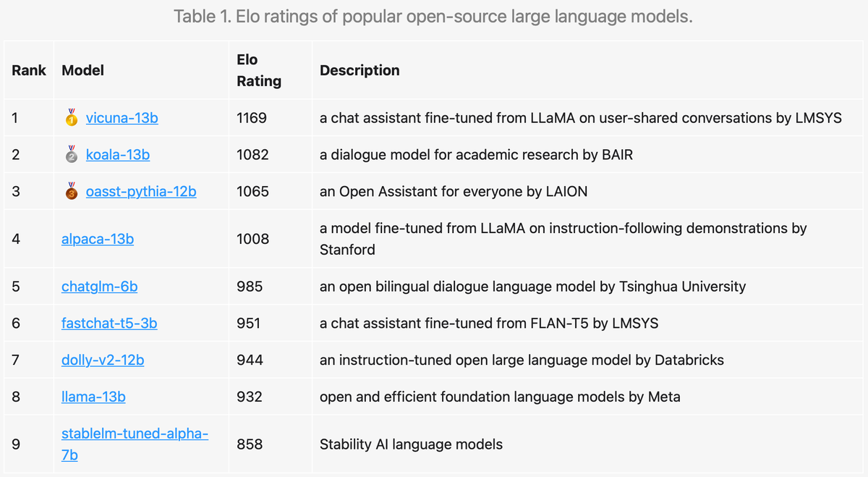Click the Rank column header
This screenshot has width=868, height=477.
click(29, 70)
